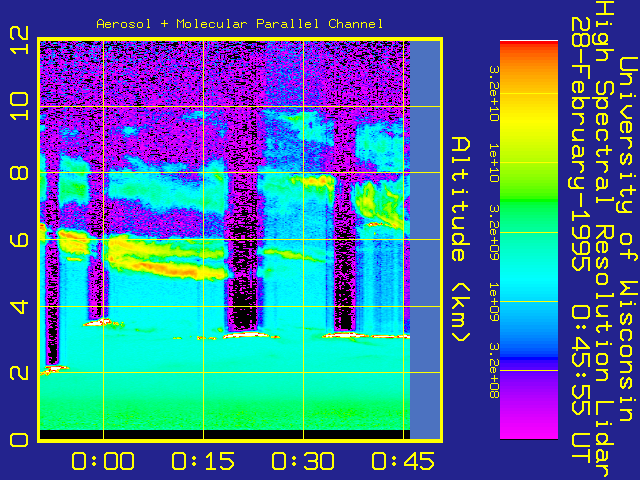Click the altitude tick label 6

pyautogui.click(x=19, y=239)
